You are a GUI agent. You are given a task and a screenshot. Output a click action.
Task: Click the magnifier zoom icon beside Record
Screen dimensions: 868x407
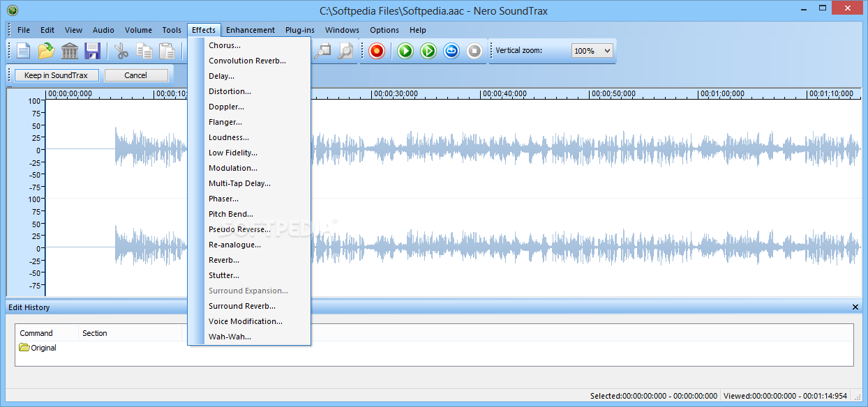click(x=345, y=51)
